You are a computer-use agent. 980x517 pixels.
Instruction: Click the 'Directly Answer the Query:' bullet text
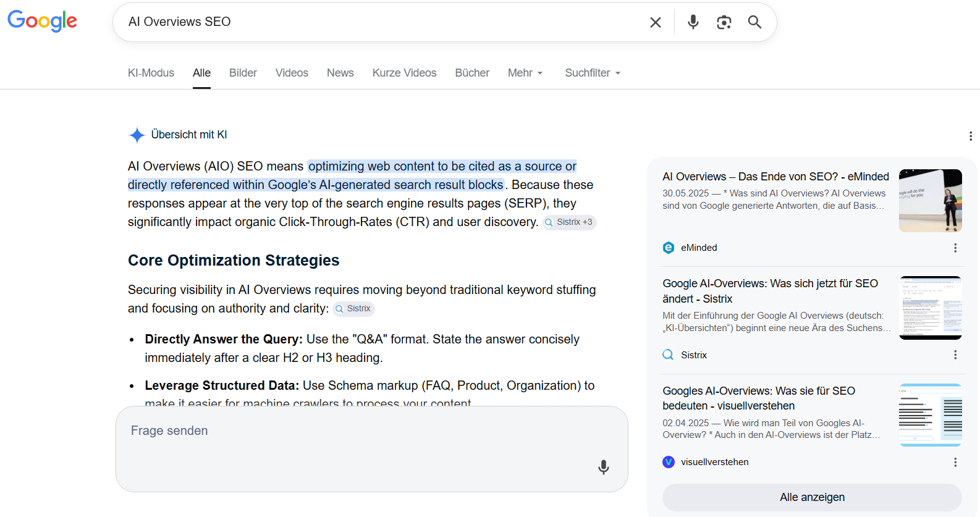[x=224, y=339]
